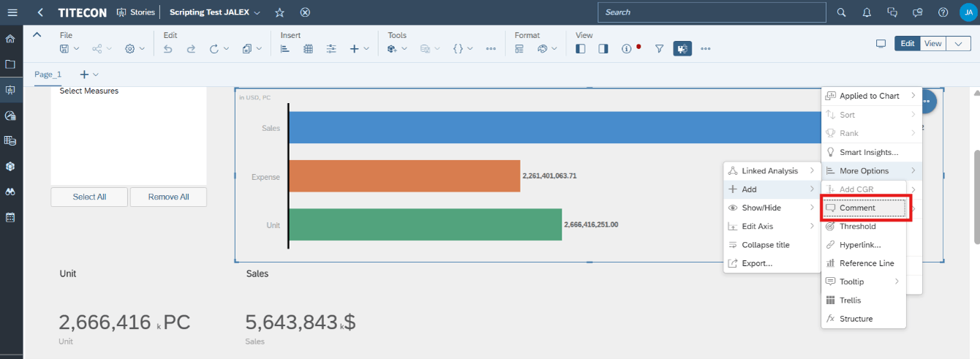Expand Scripting Test JALEX title dropdown
The image size is (980, 359).
pos(257,12)
